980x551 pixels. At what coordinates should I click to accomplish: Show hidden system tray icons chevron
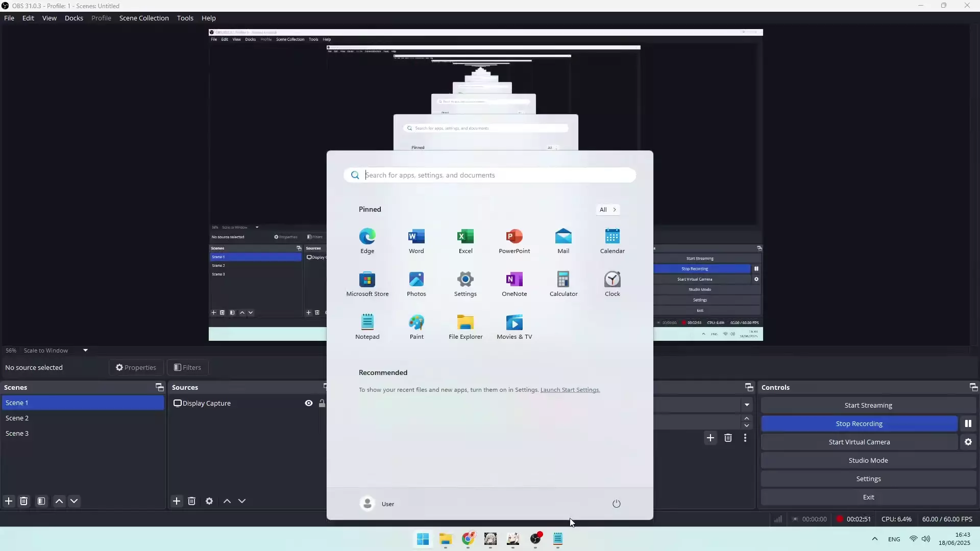click(874, 539)
